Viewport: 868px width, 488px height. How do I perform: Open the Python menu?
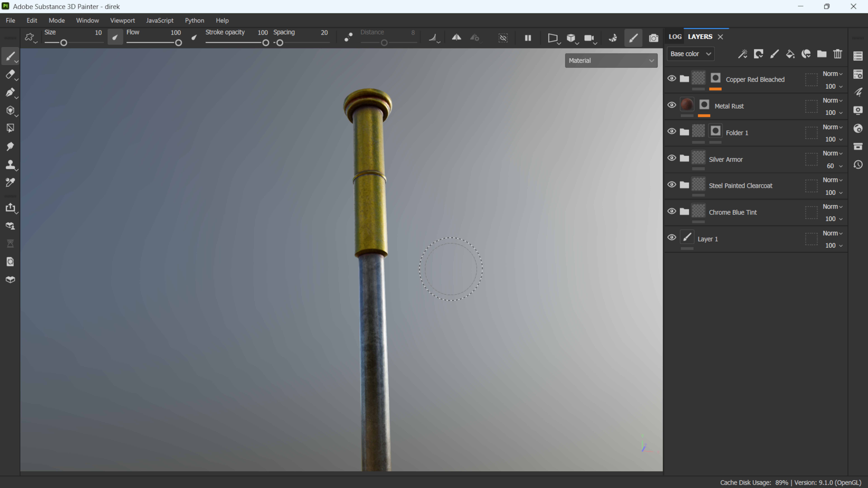pyautogui.click(x=194, y=21)
